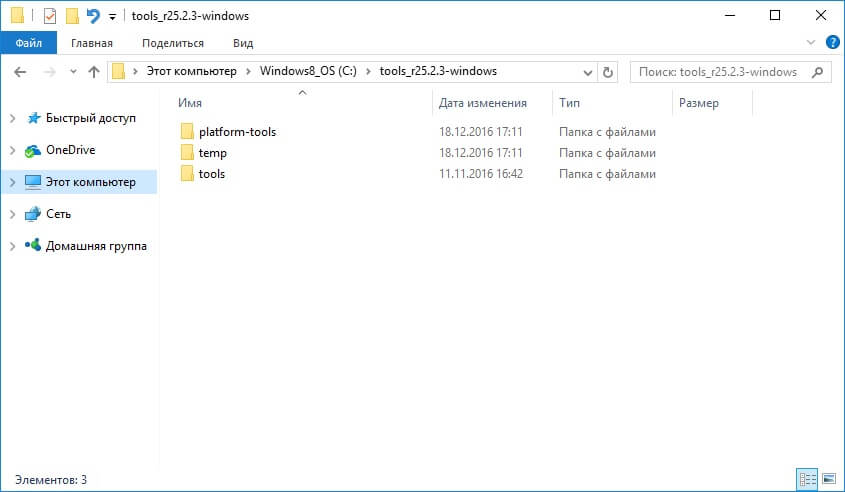Switch to the Вид ribbon tab
The image size is (845, 492).
243,43
